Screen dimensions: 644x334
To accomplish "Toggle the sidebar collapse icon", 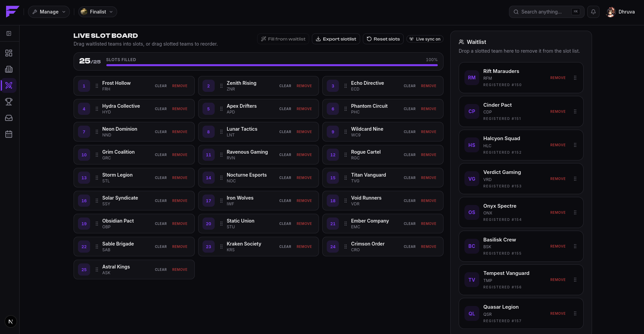I will [x=9, y=33].
